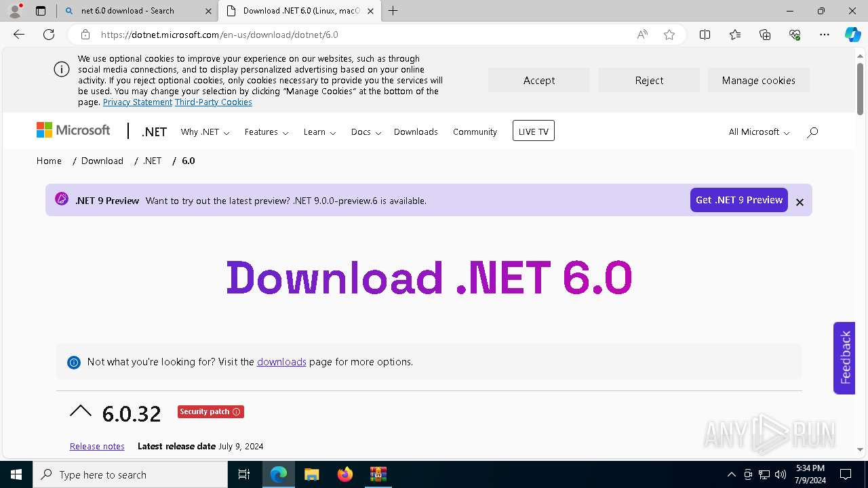868x488 pixels.
Task: Click the volume speaker tray icon
Action: pos(781,474)
